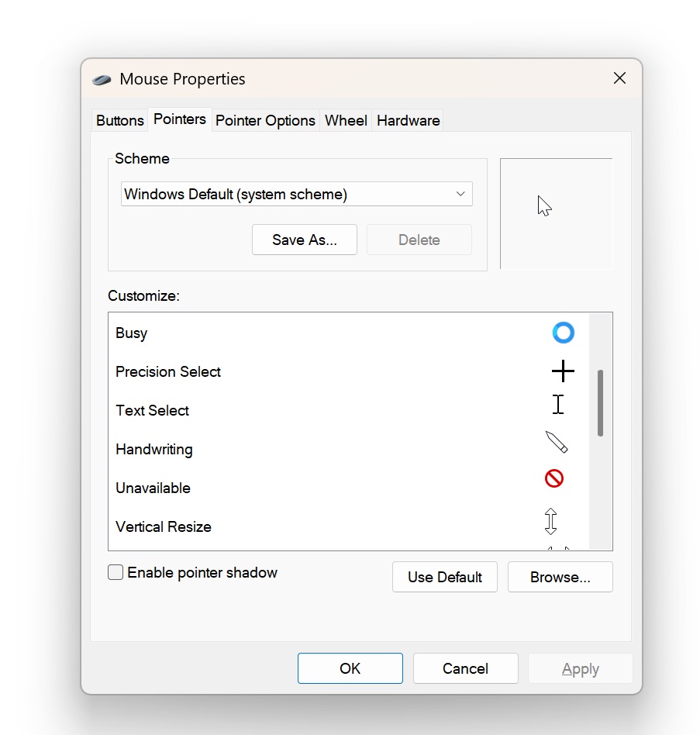The width and height of the screenshot is (700, 735).
Task: Click the Customize list scrollbar thumb
Action: pos(600,403)
